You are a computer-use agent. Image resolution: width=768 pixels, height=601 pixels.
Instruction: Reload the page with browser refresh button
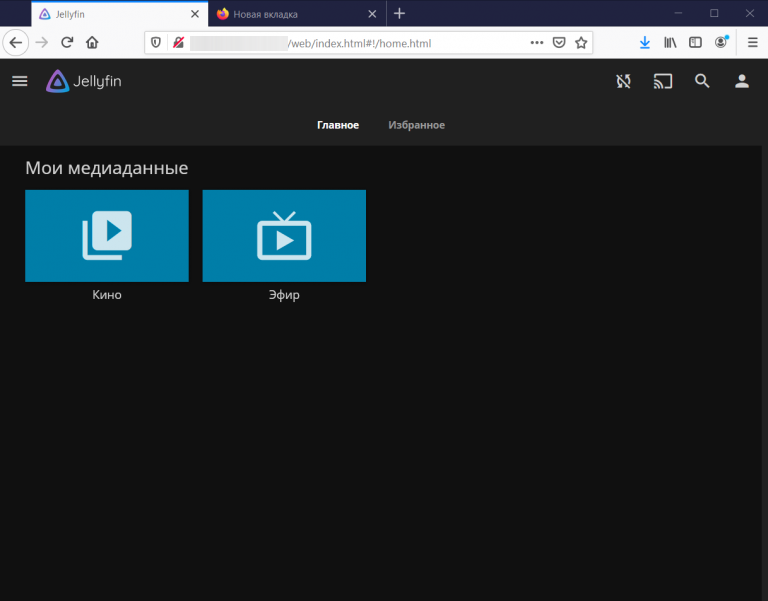coord(67,43)
